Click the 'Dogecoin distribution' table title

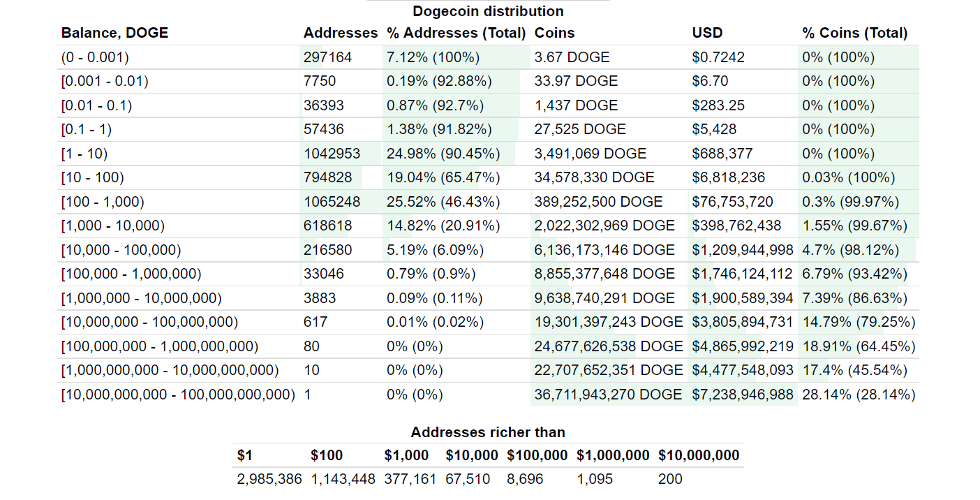[488, 11]
